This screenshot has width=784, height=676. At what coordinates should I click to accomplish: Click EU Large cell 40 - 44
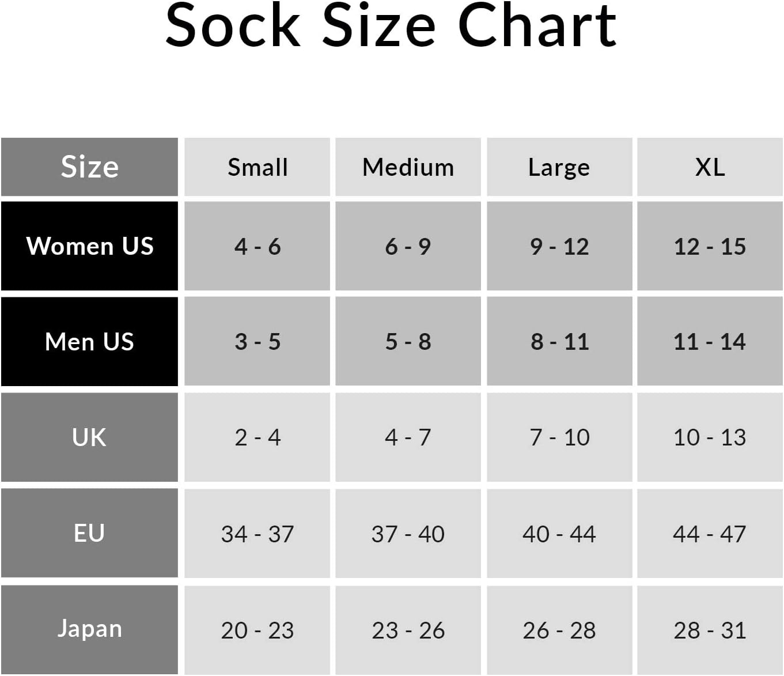tap(559, 534)
